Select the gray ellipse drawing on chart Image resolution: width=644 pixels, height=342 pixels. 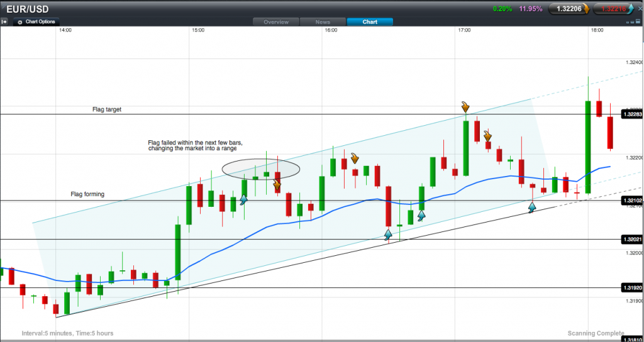260,168
